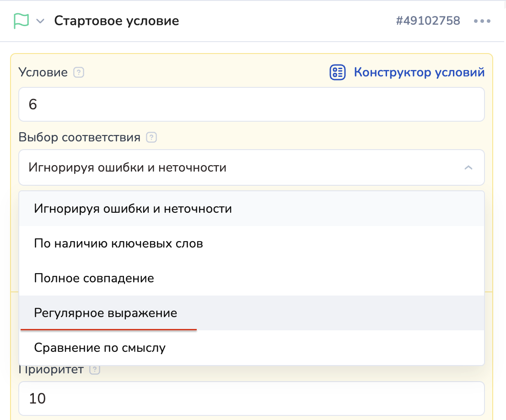This screenshot has width=506, height=420.
Task: Click the green flag icon
Action: tap(21, 21)
